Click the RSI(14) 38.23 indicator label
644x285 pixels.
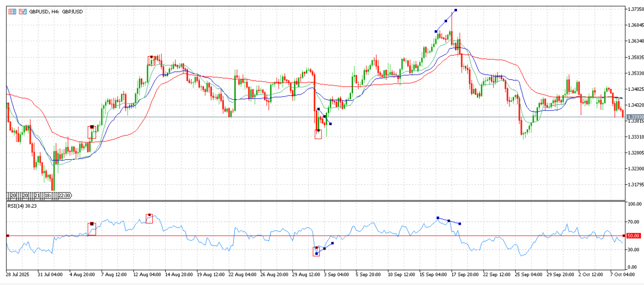pyautogui.click(x=22, y=206)
